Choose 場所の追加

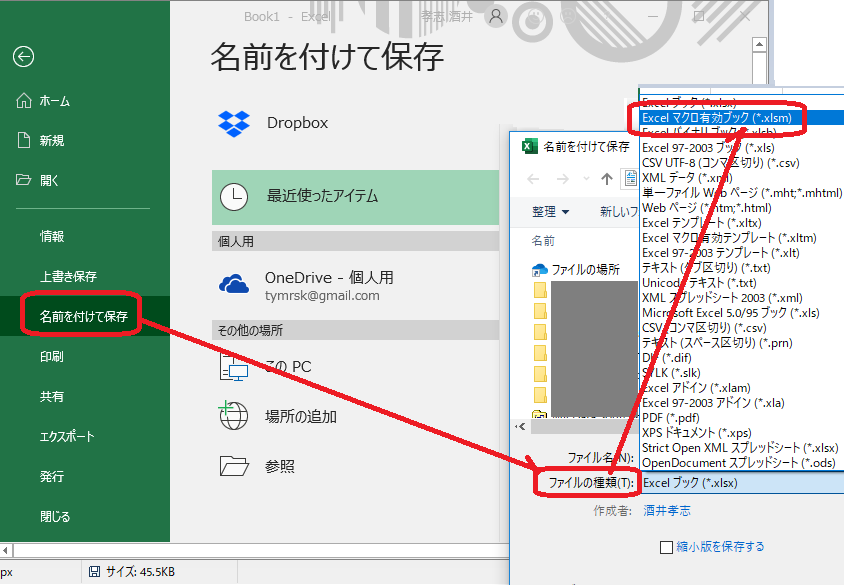[x=300, y=416]
